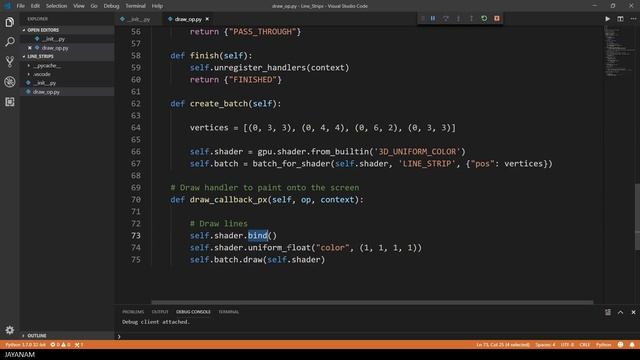Maximize the bottom panel with chevron
The height and width of the screenshot is (360, 640).
point(620,312)
